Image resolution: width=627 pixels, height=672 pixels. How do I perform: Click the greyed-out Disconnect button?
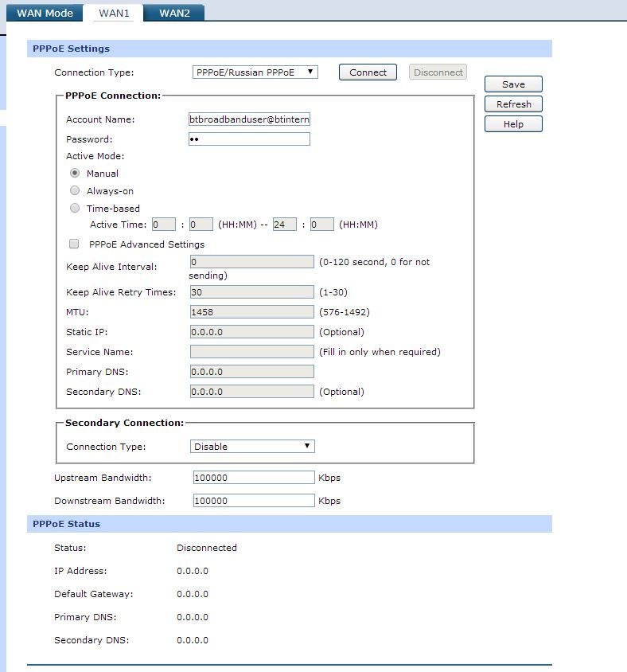(x=438, y=72)
